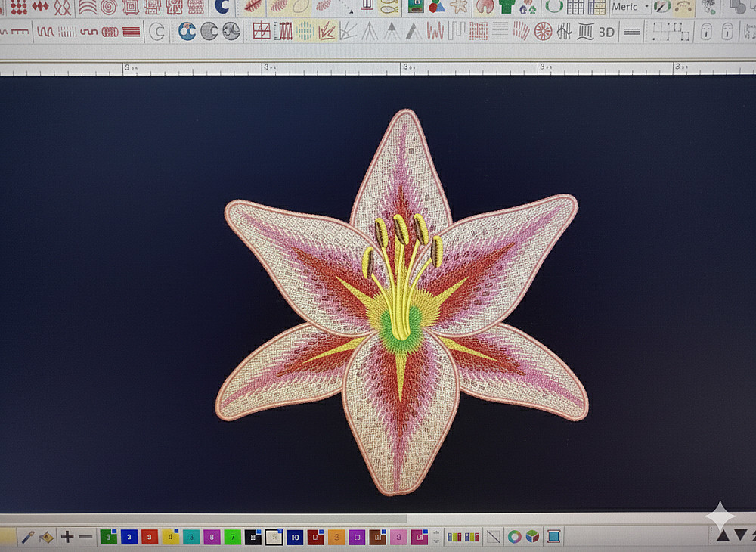Click the red feather leaf icon

(x=254, y=6)
